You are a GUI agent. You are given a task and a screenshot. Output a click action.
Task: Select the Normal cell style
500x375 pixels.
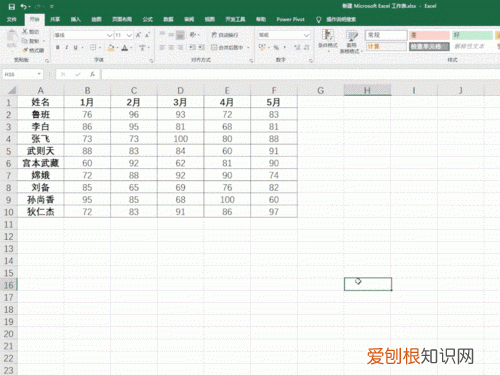pyautogui.click(x=386, y=35)
